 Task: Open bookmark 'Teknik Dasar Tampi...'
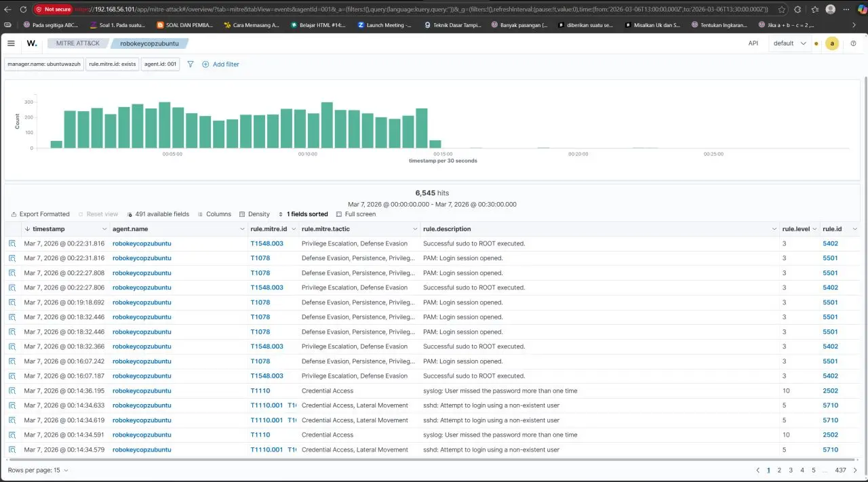(452, 24)
